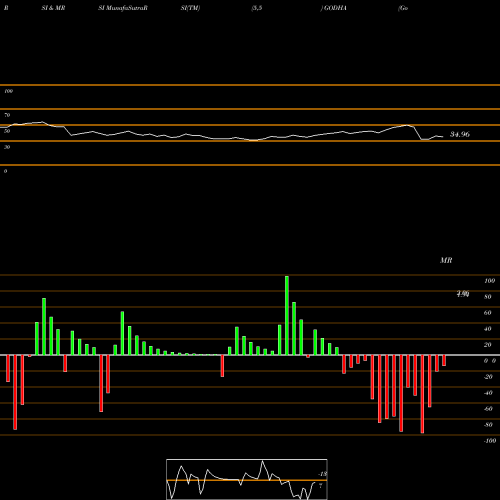500x500 pixels.
Task: Click the 'SI(TM)' header text
Action: coord(190,8)
